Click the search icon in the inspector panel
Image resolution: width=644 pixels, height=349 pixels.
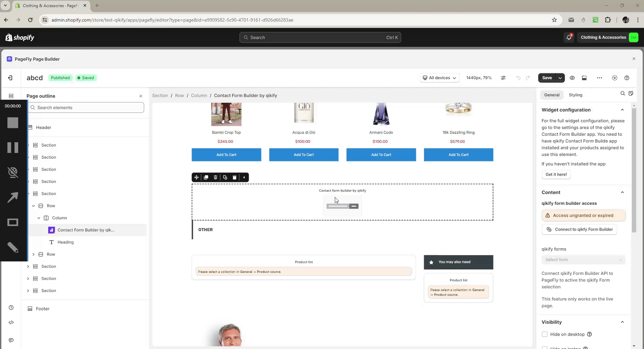623,93
